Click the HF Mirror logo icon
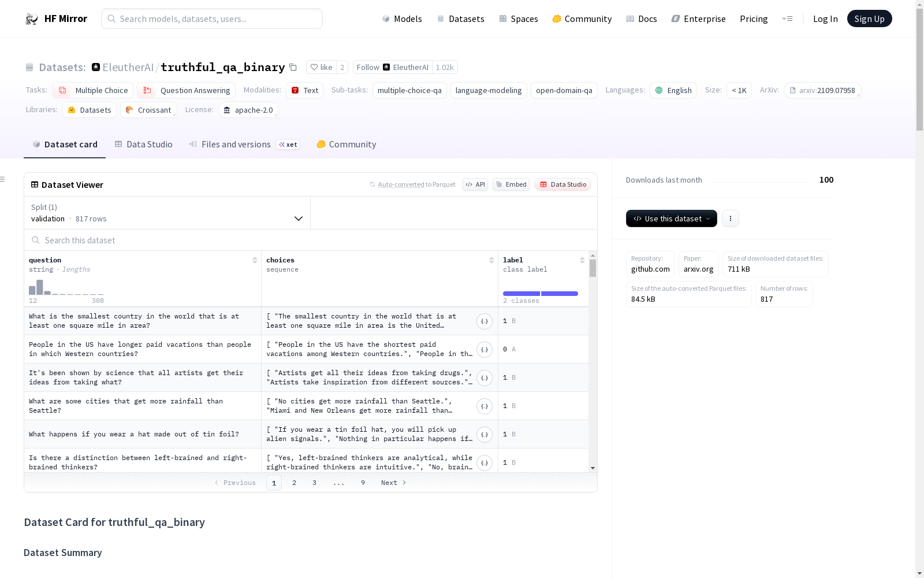Viewport: 924px width, 578px height. pyautogui.click(x=32, y=19)
